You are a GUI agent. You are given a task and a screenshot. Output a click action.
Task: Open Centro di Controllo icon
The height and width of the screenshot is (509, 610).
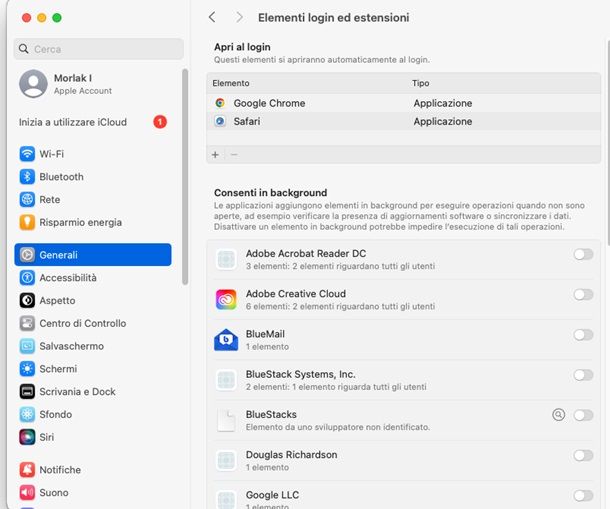point(27,323)
